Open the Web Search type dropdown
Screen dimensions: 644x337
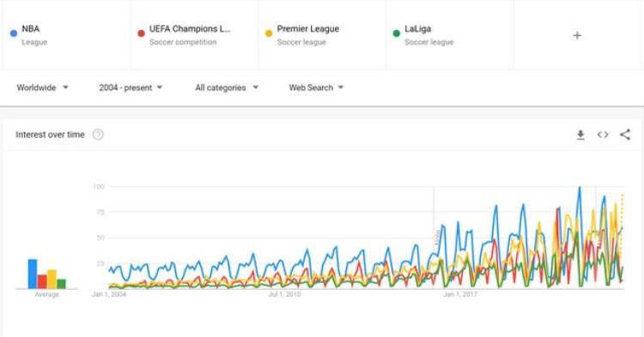(x=316, y=88)
